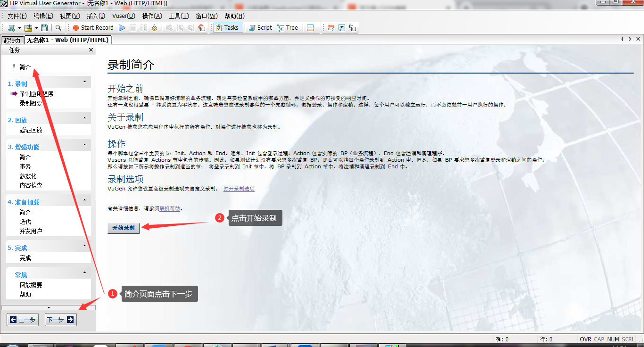
Task: Click the Find magnifier icon in toolbar
Action: tap(58, 28)
